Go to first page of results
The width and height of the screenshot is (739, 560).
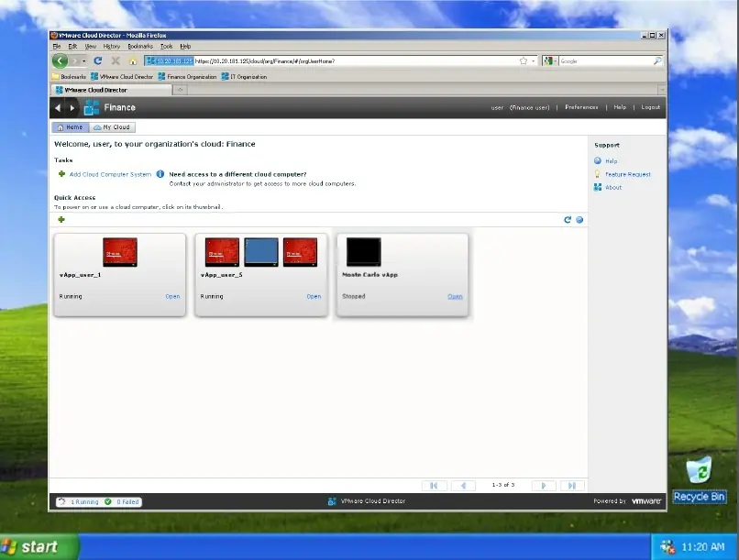(x=434, y=485)
